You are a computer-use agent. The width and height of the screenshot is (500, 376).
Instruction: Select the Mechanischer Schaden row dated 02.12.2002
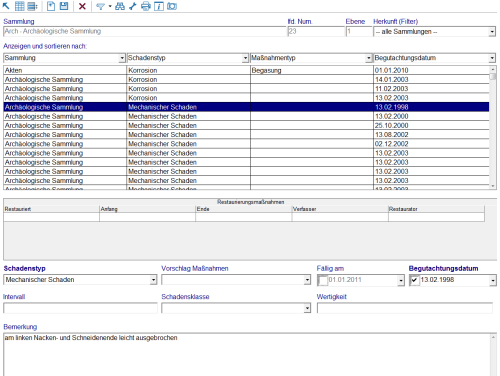246,144
